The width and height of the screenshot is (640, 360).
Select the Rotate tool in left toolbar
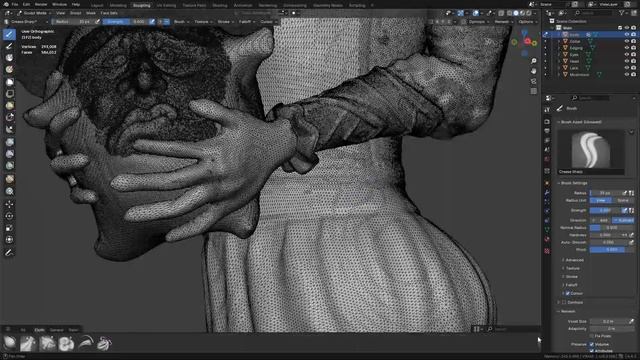[x=9, y=216]
